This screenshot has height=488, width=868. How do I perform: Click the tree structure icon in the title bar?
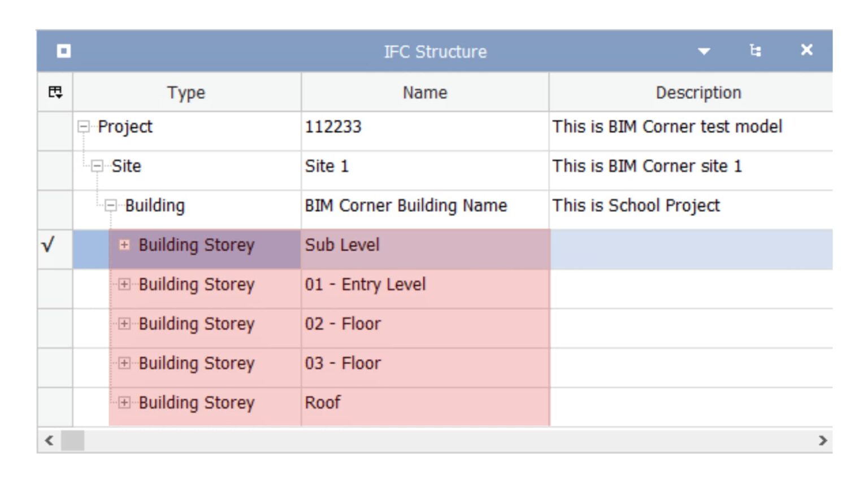click(756, 51)
